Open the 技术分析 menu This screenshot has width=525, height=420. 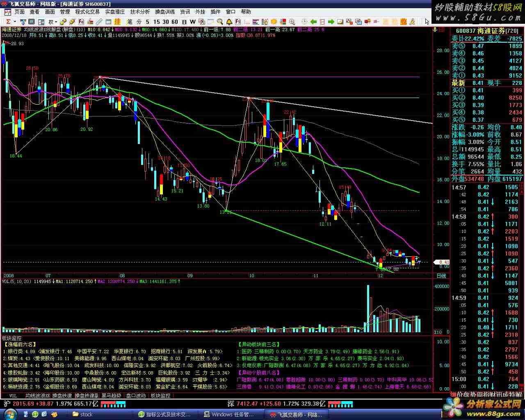click(140, 12)
